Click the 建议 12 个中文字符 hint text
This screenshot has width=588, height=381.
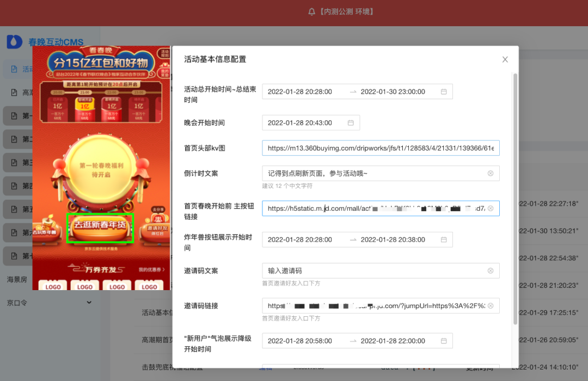[287, 186]
